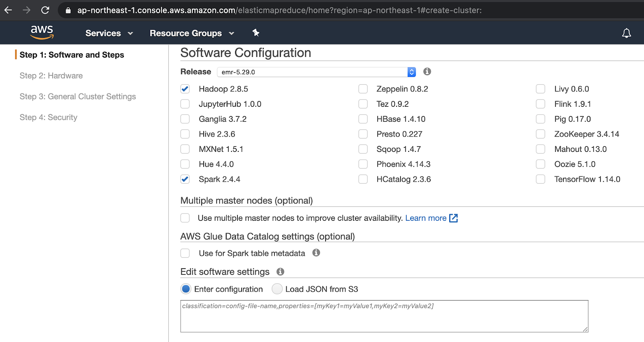Click external link icon after Learn more
The image size is (644, 342).
pos(454,218)
